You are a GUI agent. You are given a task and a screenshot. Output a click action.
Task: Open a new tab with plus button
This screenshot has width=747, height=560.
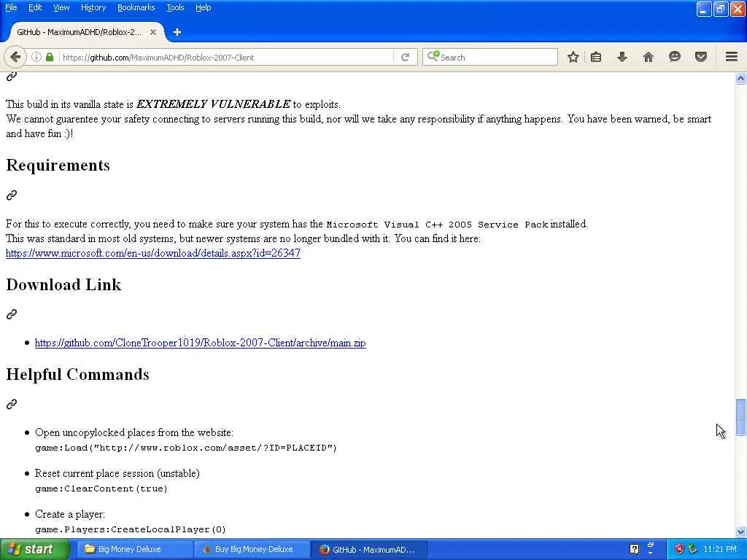pyautogui.click(x=177, y=32)
